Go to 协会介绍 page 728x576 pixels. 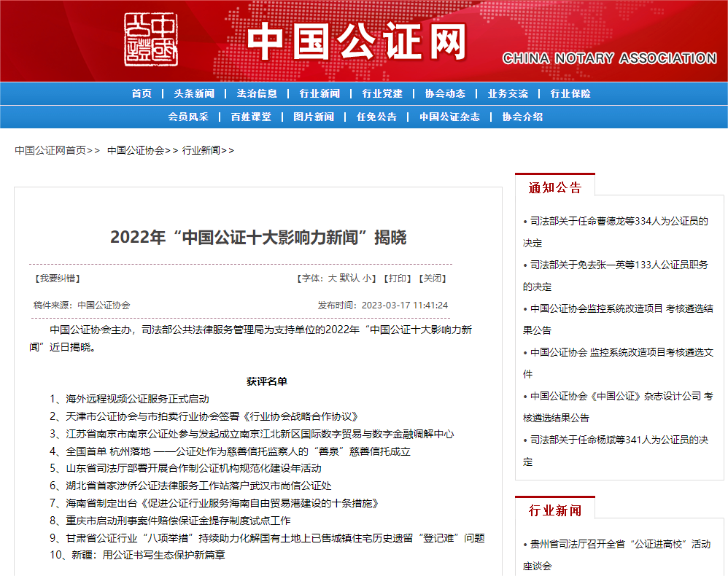point(522,117)
